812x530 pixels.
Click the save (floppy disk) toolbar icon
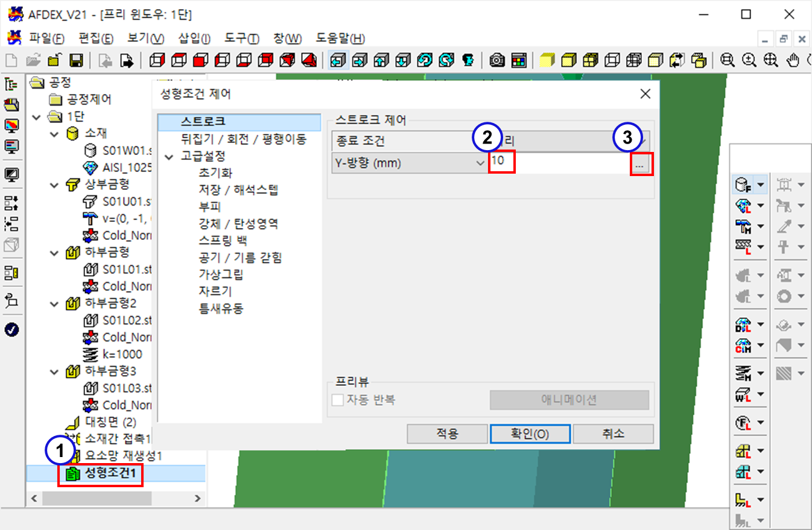[x=76, y=60]
